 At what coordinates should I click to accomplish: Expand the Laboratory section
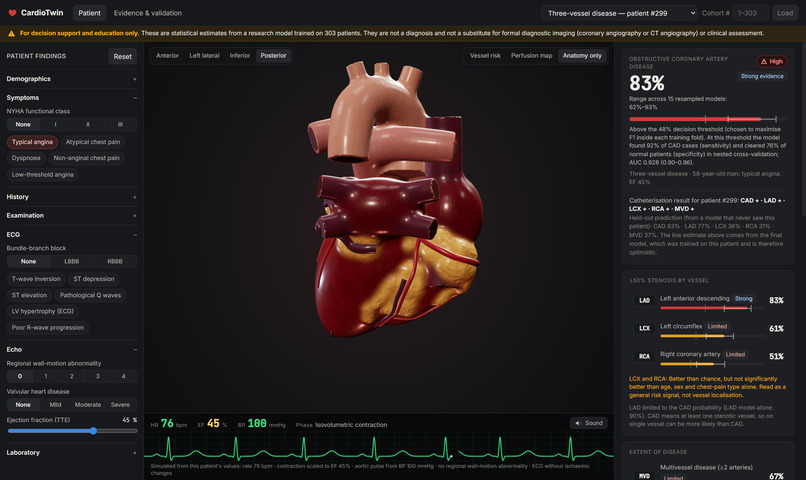pos(71,453)
